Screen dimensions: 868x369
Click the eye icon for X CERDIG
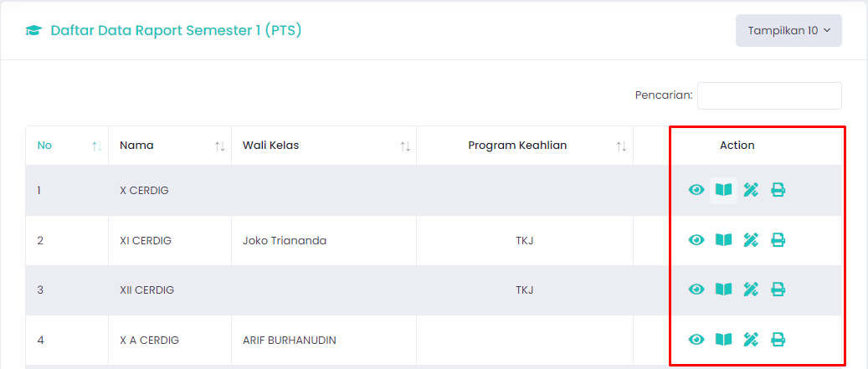[696, 190]
